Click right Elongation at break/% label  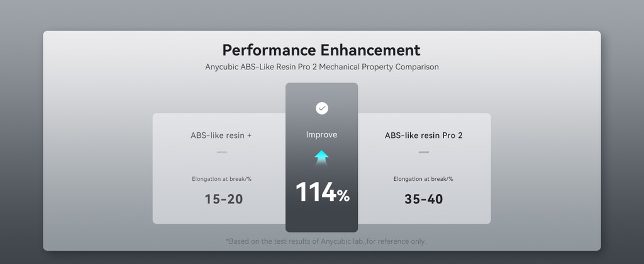click(x=423, y=179)
